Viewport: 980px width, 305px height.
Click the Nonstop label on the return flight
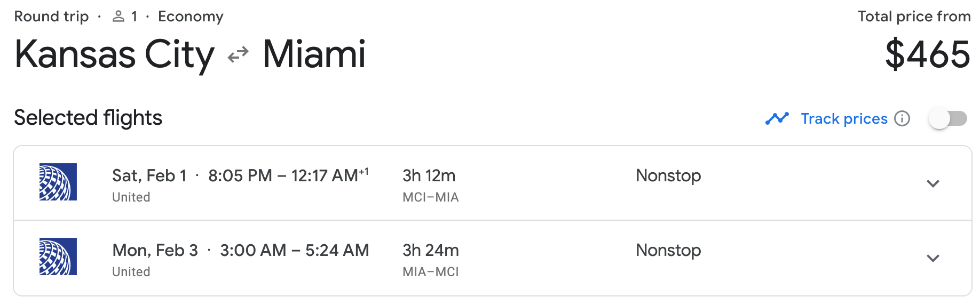pyautogui.click(x=668, y=250)
